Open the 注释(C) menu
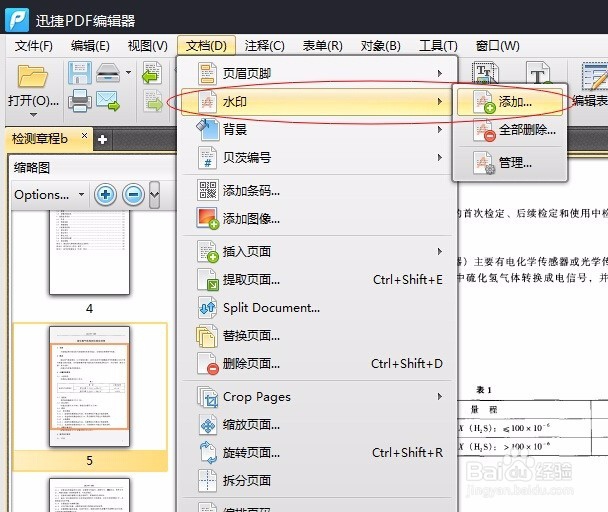Viewport: 608px width, 512px height. [264, 46]
